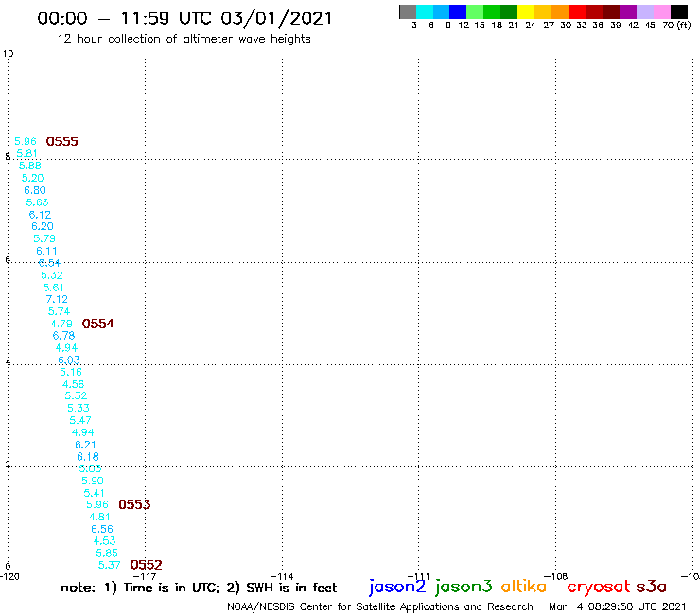The image size is (700, 615).
Task: Click the gray swatch in the color legend
Action: pos(408,11)
